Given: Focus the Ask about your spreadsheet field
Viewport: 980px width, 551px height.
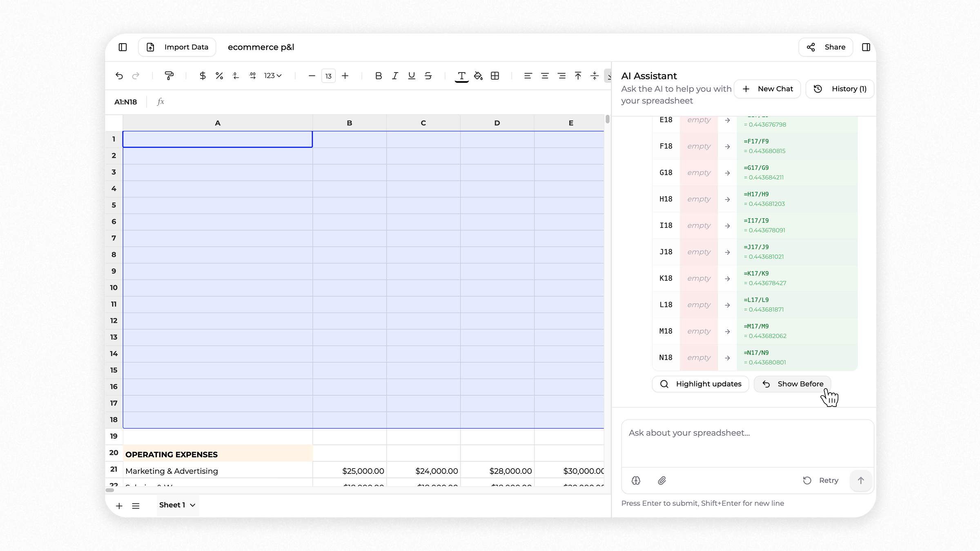Looking at the screenshot, I should [x=747, y=443].
